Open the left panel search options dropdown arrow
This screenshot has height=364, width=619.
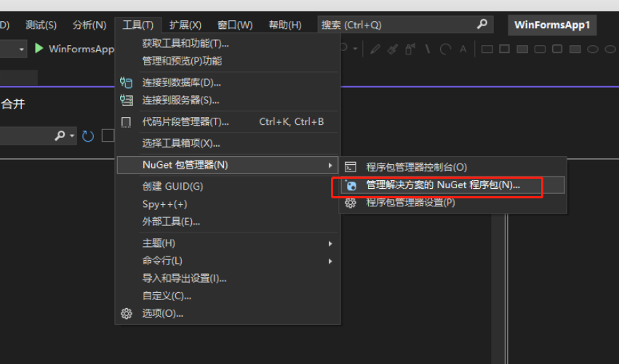[72, 136]
